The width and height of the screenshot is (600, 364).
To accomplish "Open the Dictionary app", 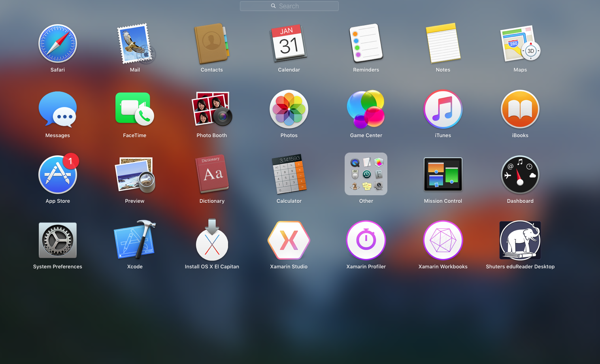I will click(212, 174).
